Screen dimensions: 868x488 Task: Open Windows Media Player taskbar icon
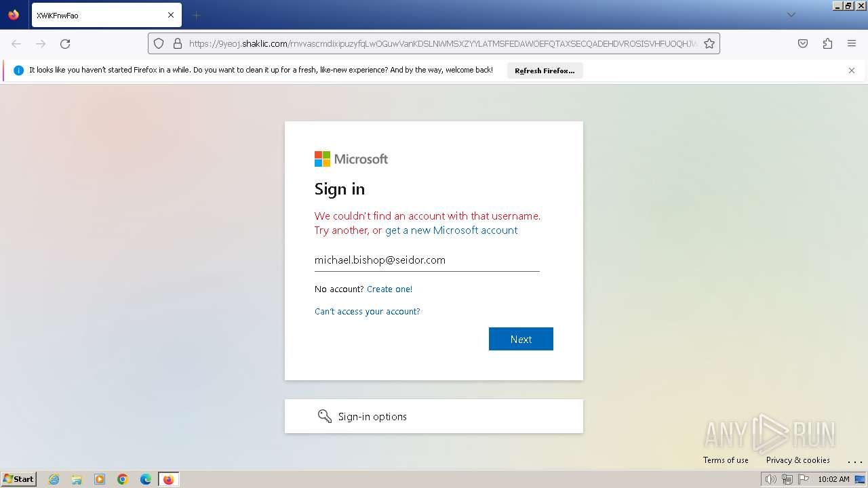(100, 479)
